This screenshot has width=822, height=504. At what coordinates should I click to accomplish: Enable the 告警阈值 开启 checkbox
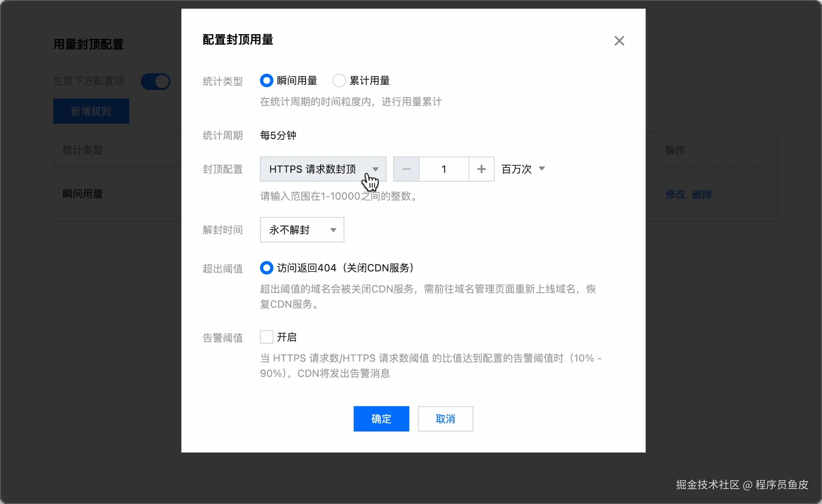pos(267,337)
